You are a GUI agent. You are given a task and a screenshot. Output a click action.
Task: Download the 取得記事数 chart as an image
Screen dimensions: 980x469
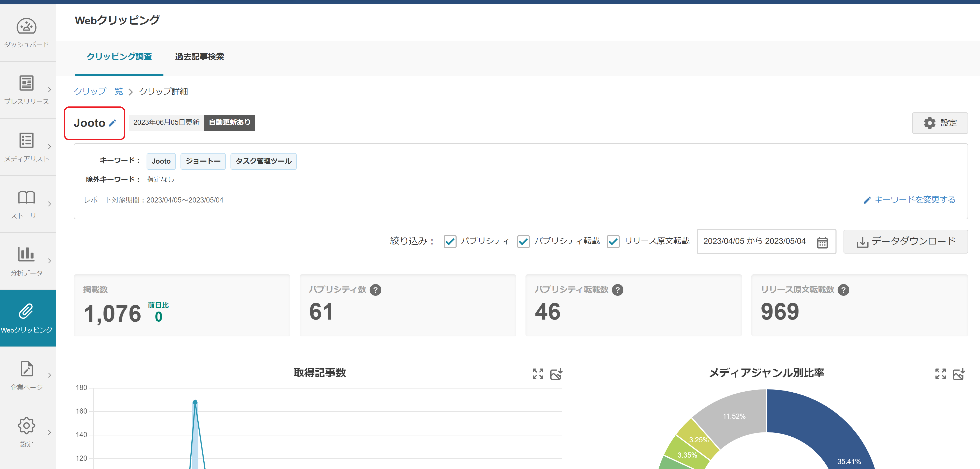556,373
